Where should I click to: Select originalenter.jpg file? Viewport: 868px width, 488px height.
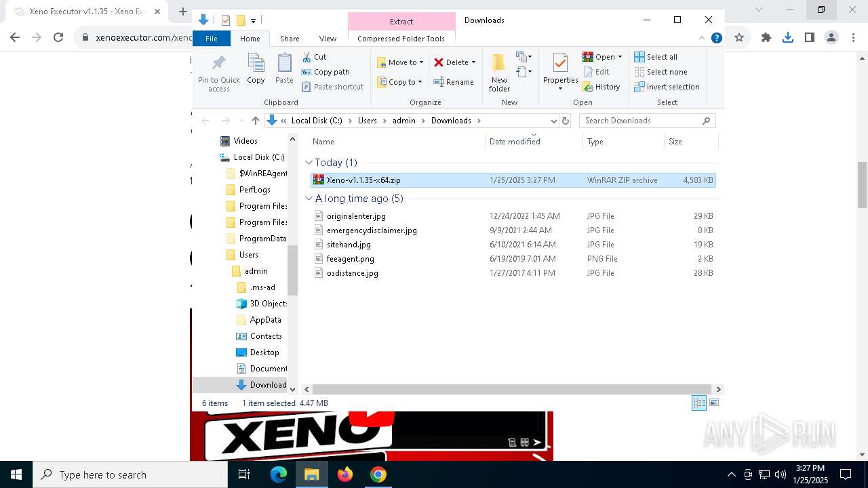pos(513,216)
